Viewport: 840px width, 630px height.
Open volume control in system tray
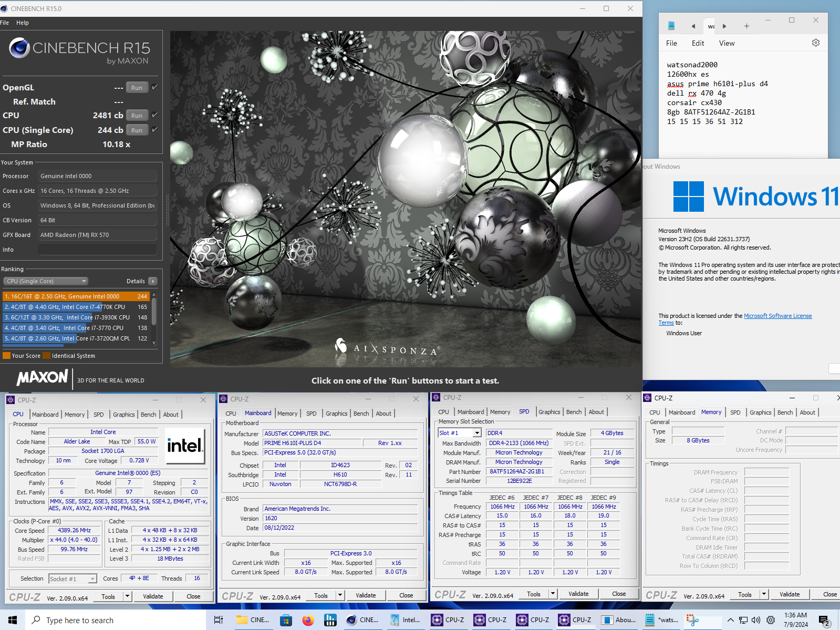pos(756,620)
